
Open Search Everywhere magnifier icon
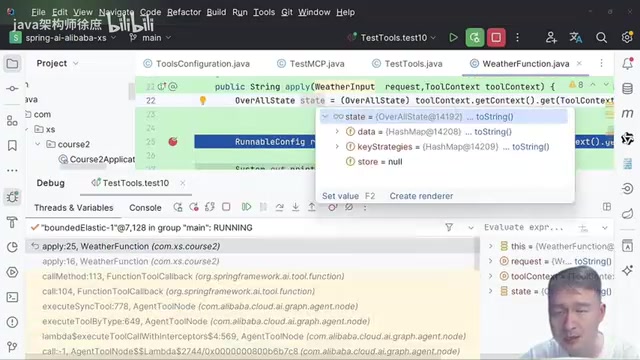[601, 38]
